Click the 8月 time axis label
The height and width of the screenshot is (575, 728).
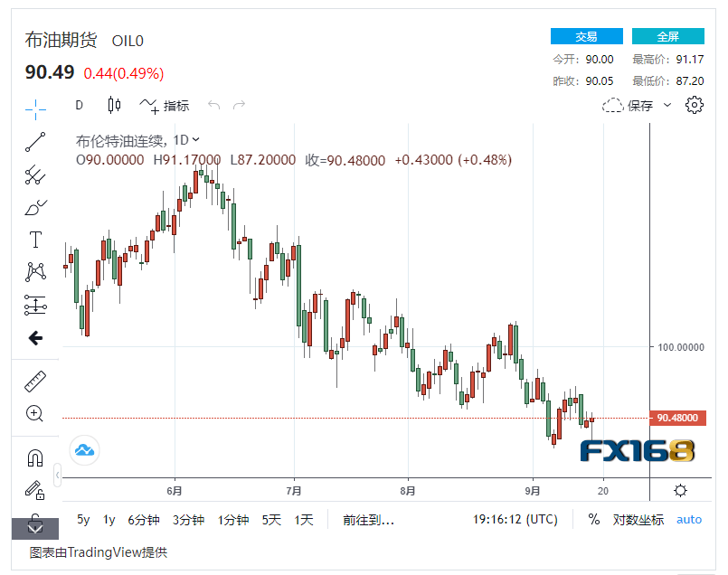pos(408,491)
